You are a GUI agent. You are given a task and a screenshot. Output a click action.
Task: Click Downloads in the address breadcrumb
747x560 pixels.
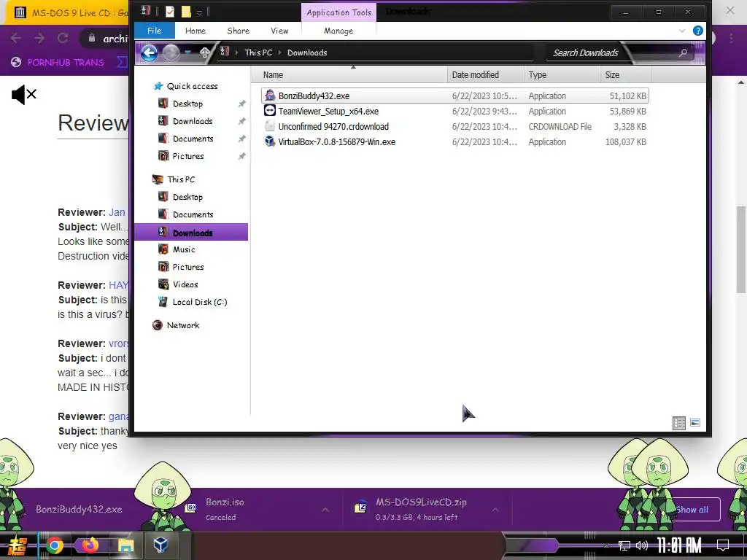[x=307, y=52]
